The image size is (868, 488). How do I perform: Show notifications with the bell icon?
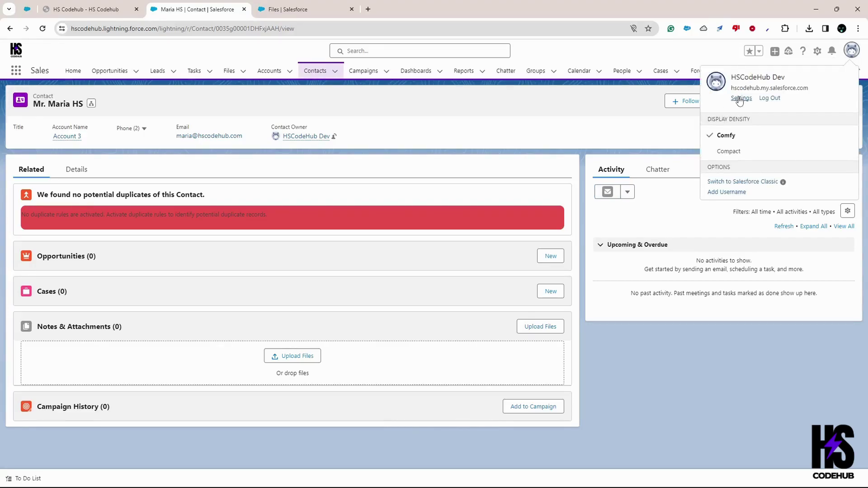click(x=832, y=51)
